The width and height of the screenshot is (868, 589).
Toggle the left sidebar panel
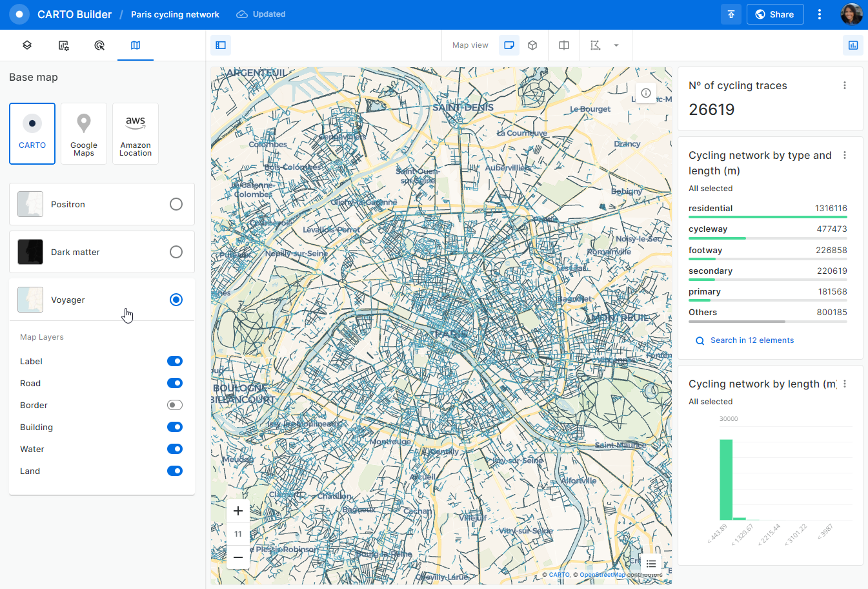coord(221,45)
